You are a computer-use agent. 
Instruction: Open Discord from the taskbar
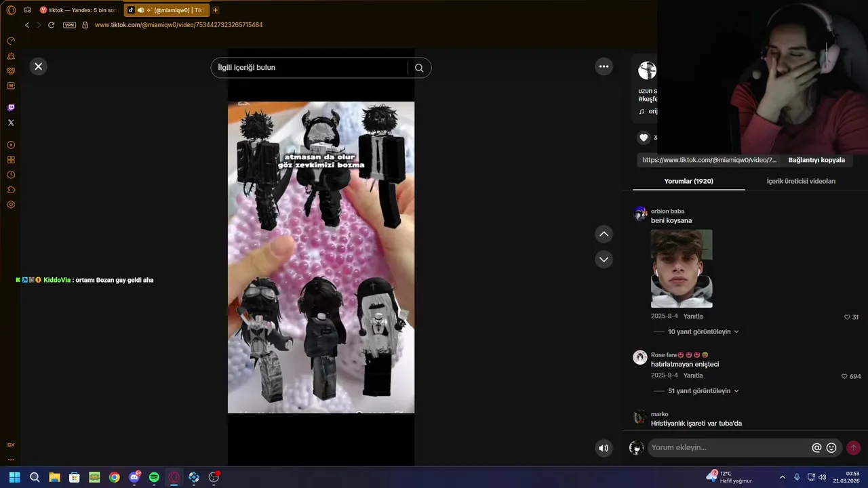pyautogui.click(x=134, y=477)
